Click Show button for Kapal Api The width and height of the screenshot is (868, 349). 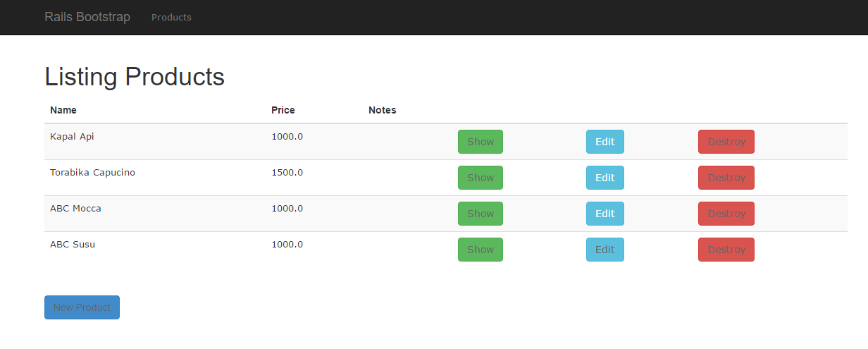pos(480,142)
